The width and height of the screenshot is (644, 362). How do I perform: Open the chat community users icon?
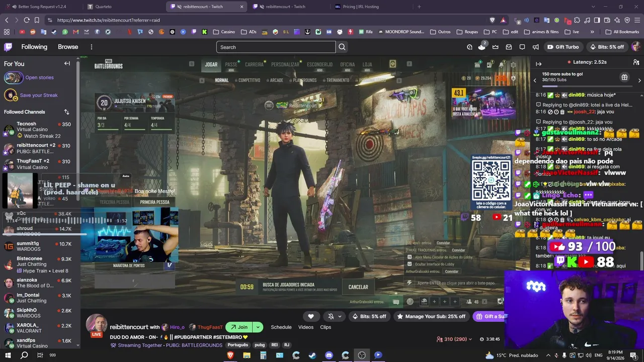[636, 62]
